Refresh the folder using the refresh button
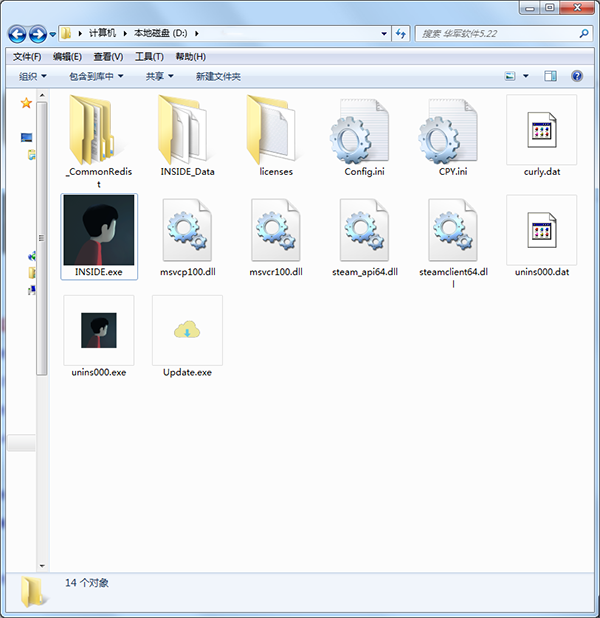This screenshot has width=600, height=618. [401, 34]
